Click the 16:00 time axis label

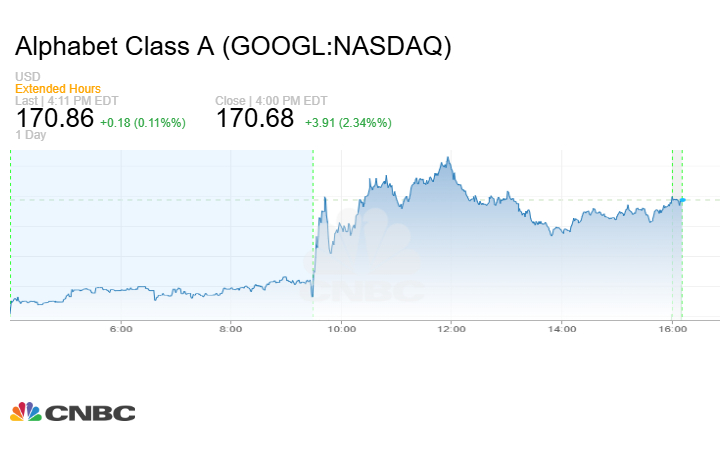pos(671,328)
